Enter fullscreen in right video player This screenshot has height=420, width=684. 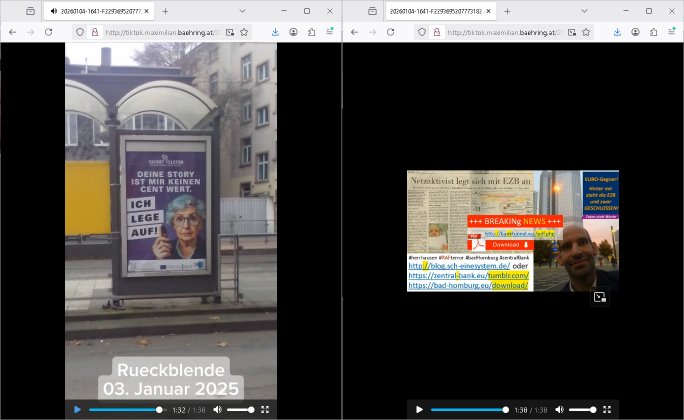click(x=607, y=409)
